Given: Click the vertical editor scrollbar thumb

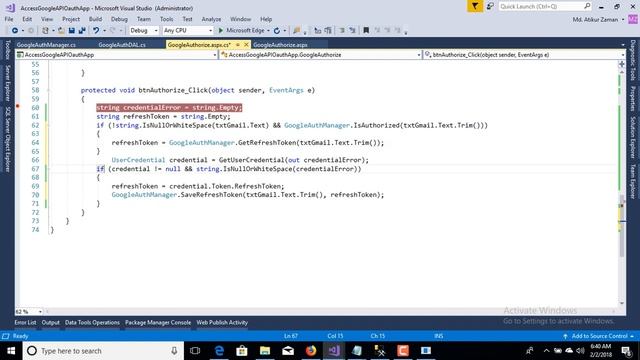Looking at the screenshot, I should click(622, 225).
